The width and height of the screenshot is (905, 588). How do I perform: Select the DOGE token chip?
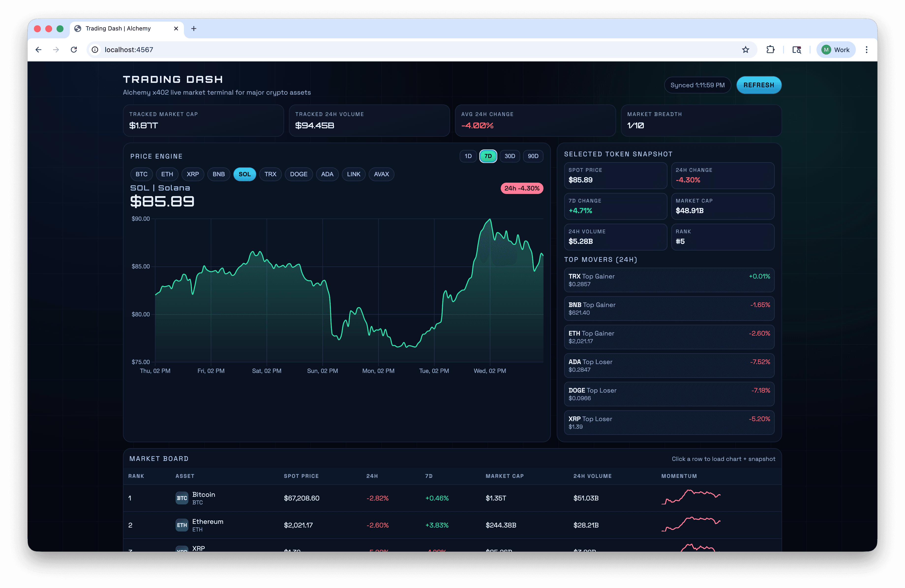click(x=299, y=174)
